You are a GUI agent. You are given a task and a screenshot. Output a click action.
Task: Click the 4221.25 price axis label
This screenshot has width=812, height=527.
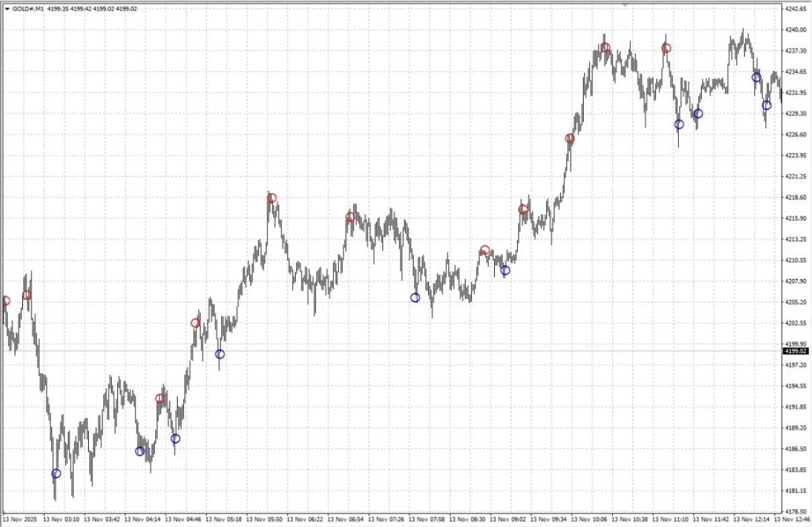(797, 177)
